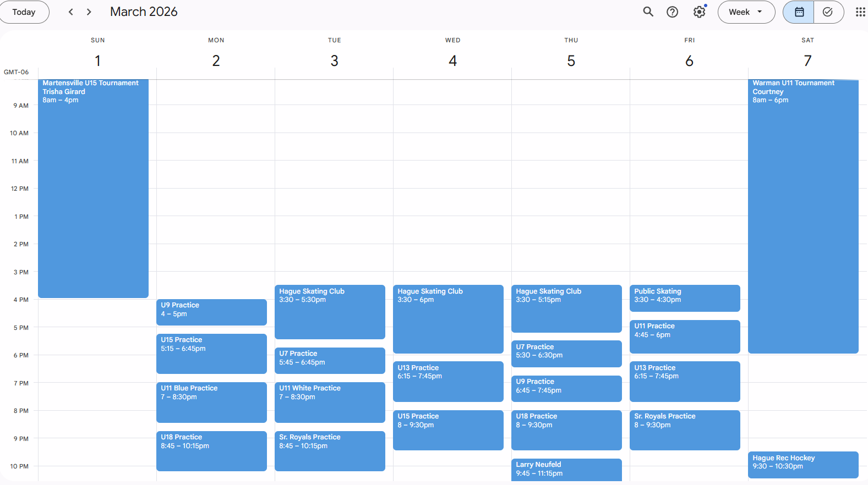Open the Hague Rec Hockey event
Screen dimensions: 868x485
[803, 464]
